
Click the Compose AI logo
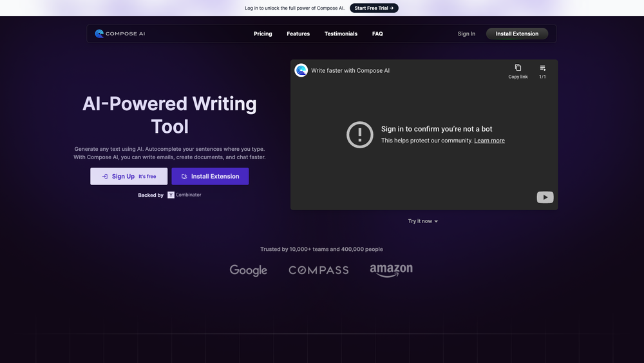[x=120, y=34]
